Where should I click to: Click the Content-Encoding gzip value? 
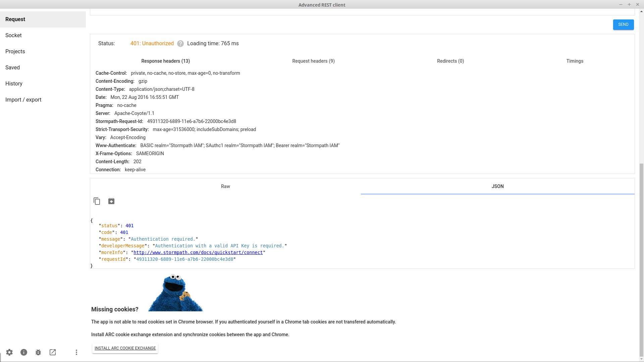point(143,81)
